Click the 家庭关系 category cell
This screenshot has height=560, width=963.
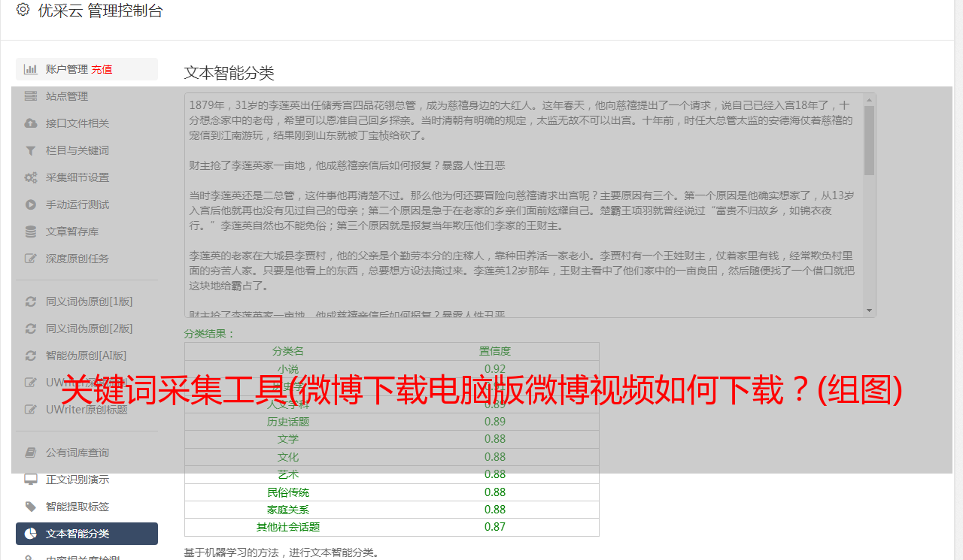point(288,510)
